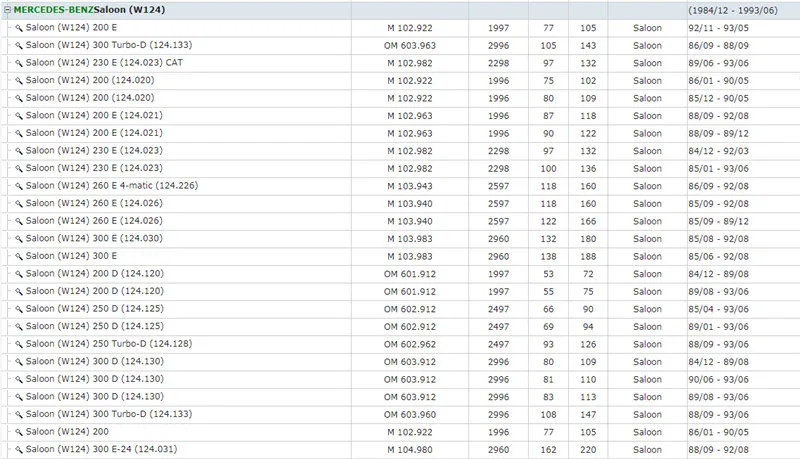The width and height of the screenshot is (800, 459).
Task: Click horsepower cell 188
Action: pyautogui.click(x=588, y=257)
